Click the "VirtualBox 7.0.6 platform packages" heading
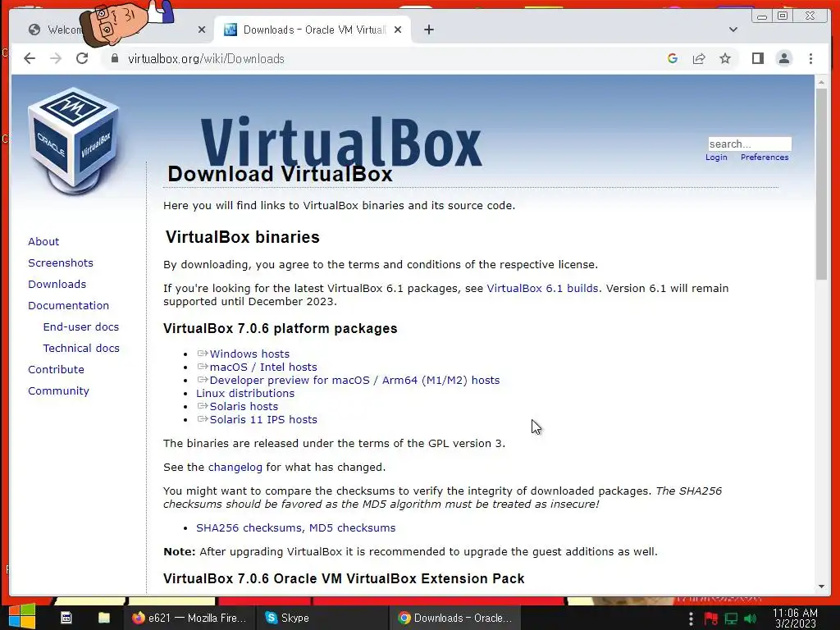 tap(281, 328)
